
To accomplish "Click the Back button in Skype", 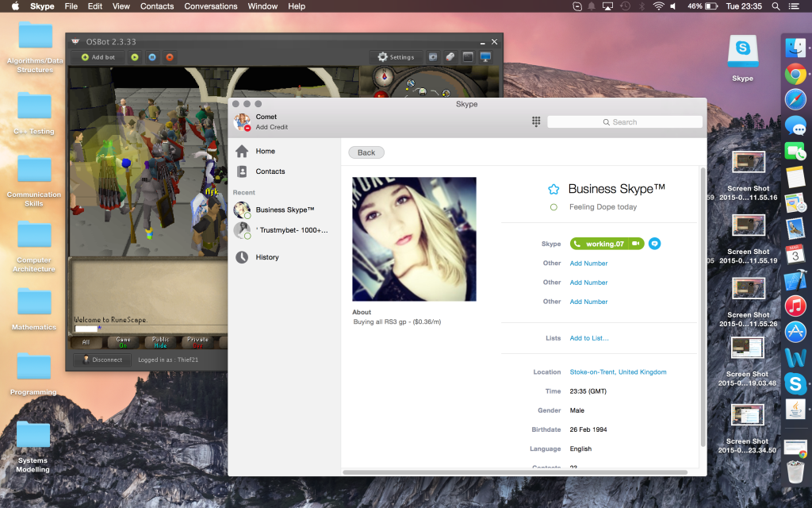I will (366, 152).
